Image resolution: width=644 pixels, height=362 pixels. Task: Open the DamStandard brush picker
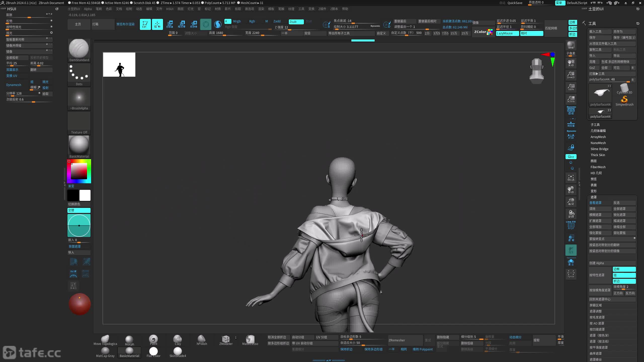[x=79, y=50]
